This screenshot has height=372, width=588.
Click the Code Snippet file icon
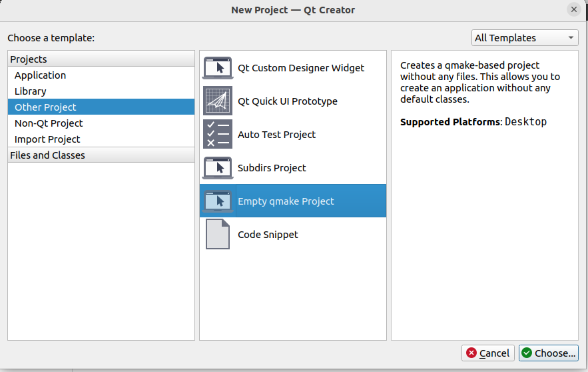coord(218,234)
